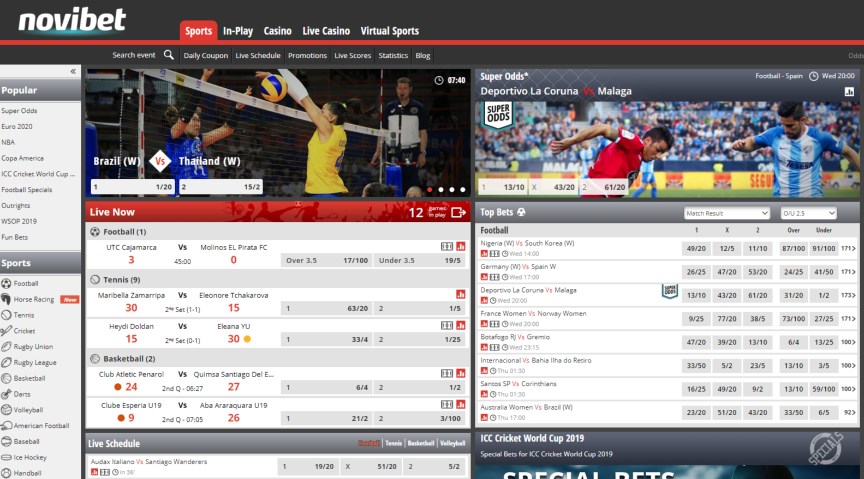This screenshot has width=864, height=479.
Task: Click Super Odds badge on Deportivo La Coruna row
Action: [669, 291]
